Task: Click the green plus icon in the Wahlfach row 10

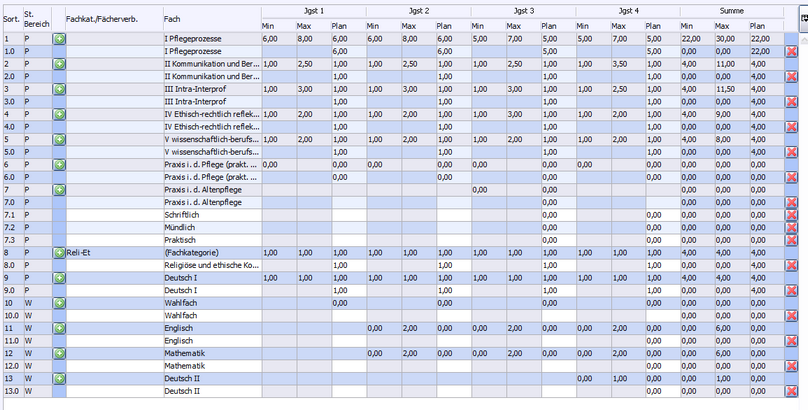Action: (x=59, y=303)
